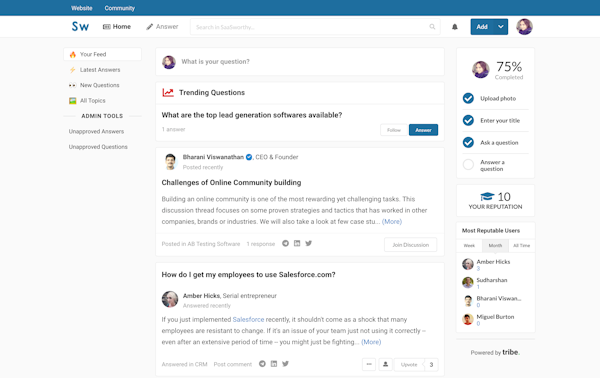Open Bharani Viswan... in reputable users
Image resolution: width=600 pixels, height=378 pixels.
[499, 298]
